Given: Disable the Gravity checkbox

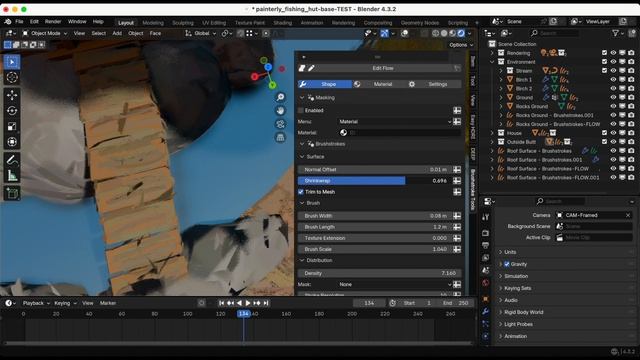Looking at the screenshot, I should pos(507,264).
